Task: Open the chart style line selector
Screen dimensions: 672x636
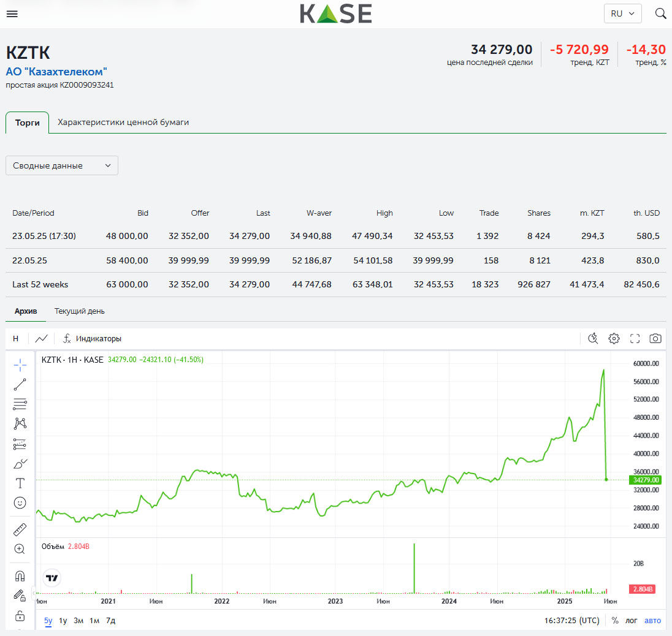Action: click(x=41, y=338)
